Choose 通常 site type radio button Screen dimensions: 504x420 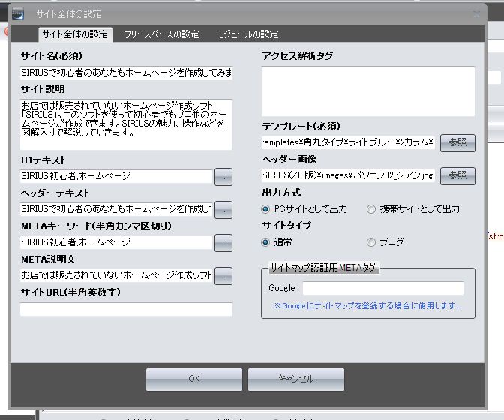(265, 242)
